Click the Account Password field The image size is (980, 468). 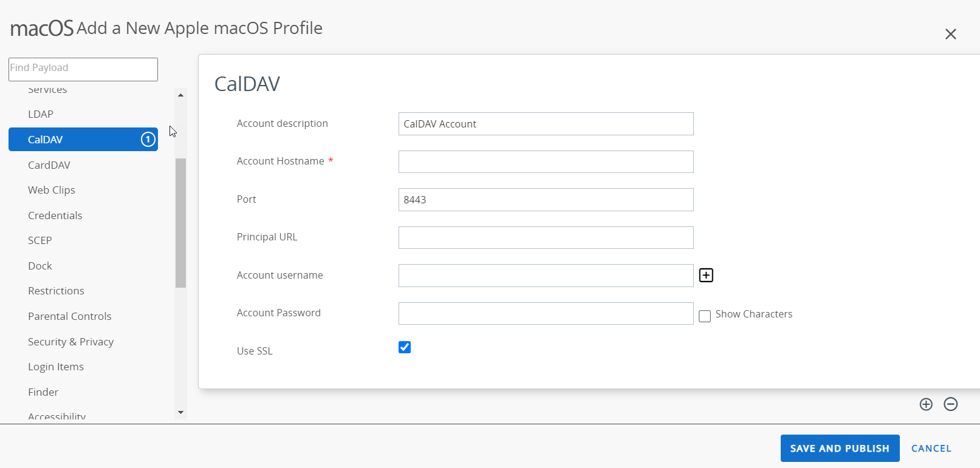click(546, 314)
